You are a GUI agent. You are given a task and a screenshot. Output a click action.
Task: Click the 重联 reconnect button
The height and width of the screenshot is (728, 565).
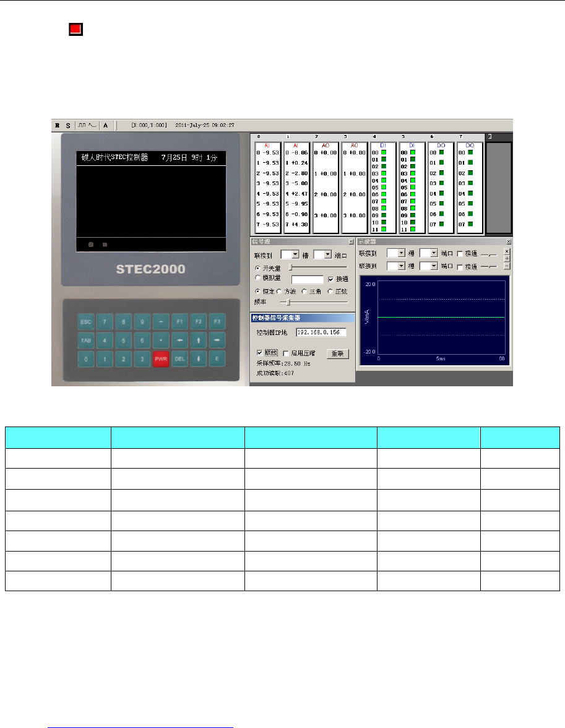tap(337, 354)
